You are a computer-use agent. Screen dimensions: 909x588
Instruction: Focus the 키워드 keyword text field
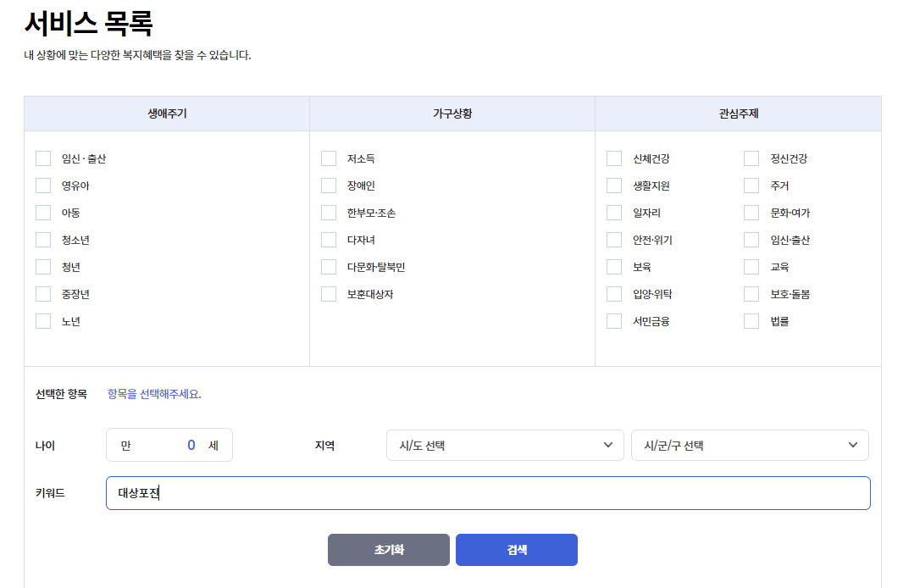click(x=488, y=493)
